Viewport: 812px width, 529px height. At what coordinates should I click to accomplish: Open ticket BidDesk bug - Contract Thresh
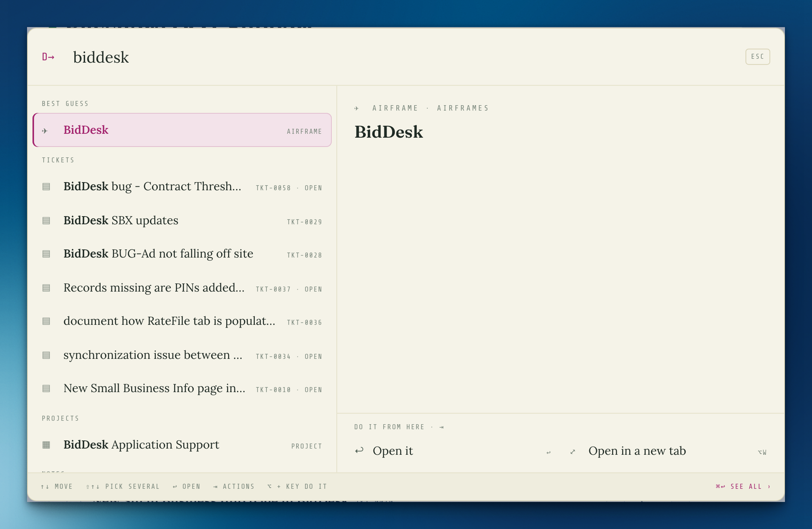point(182,187)
